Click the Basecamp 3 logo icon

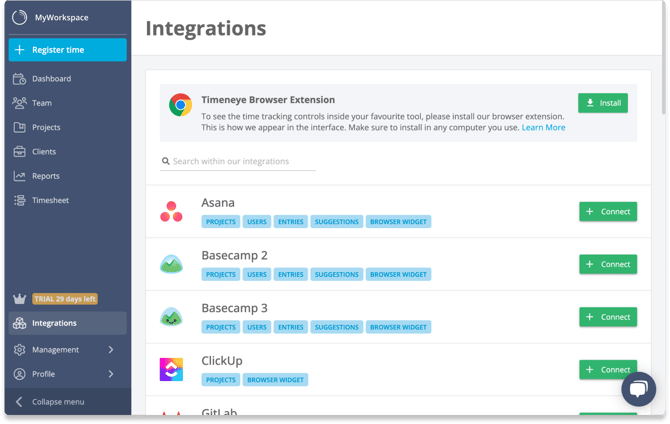coord(171,317)
